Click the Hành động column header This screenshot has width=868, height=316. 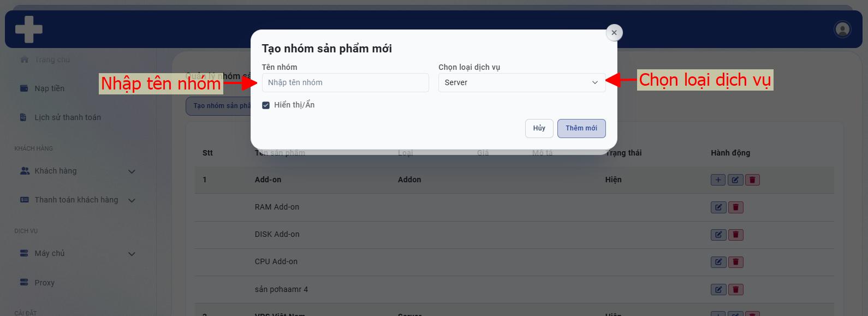[730, 153]
